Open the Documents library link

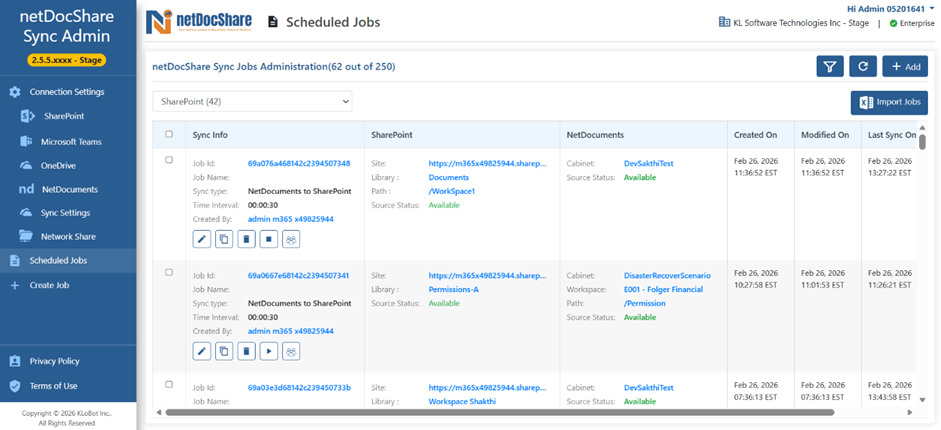[448, 178]
